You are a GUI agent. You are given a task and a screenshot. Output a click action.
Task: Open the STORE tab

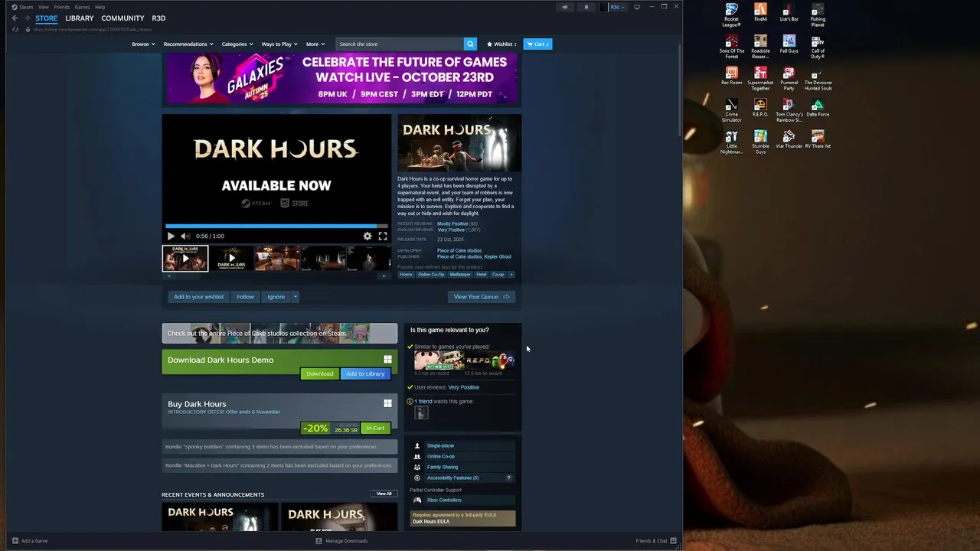point(46,18)
